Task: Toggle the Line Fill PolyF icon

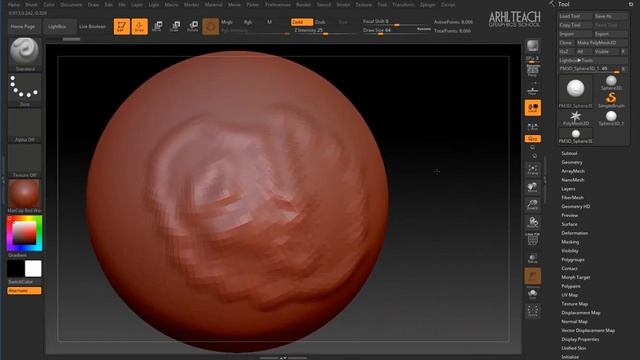Action: tap(533, 240)
